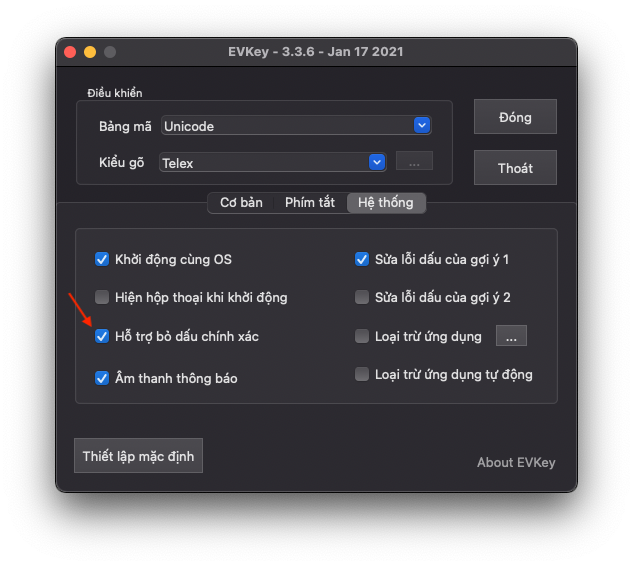Uncheck Hỗ trợ bỏ dấu chính xác
Viewport: 633px width, 566px height.
[102, 337]
